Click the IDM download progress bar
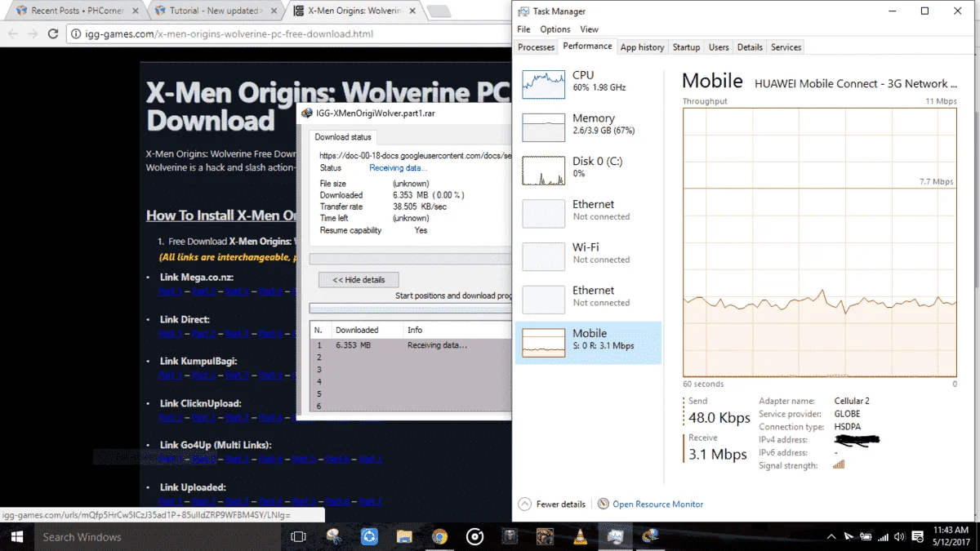This screenshot has height=551, width=980. [411, 259]
